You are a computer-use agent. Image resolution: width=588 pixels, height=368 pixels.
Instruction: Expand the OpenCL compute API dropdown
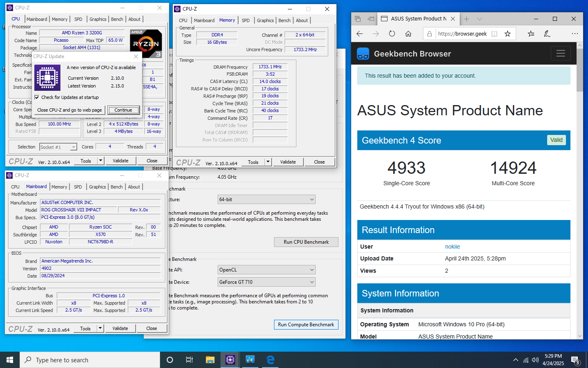coord(312,270)
